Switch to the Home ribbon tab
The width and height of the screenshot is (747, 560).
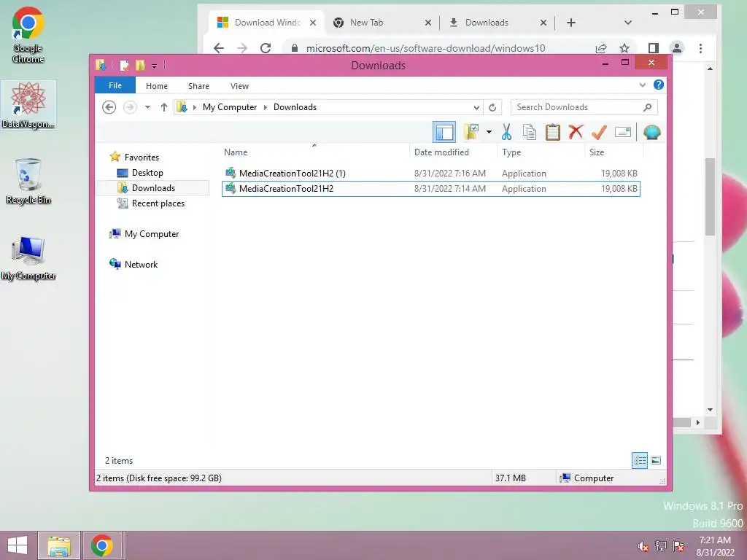[157, 86]
